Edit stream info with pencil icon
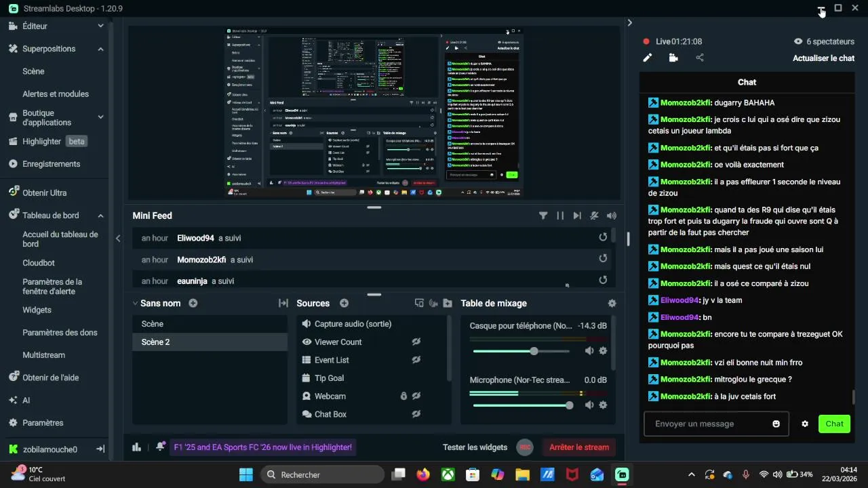 (x=647, y=58)
